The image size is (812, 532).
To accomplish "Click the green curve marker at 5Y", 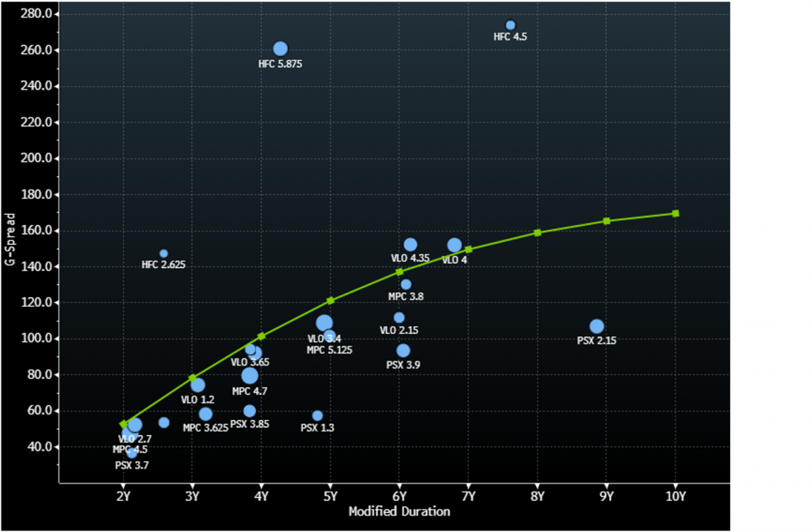I will click(331, 300).
